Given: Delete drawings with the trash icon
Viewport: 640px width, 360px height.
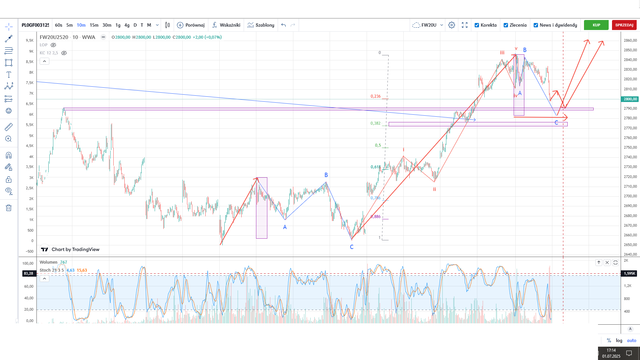Looking at the screenshot, I should (9, 208).
